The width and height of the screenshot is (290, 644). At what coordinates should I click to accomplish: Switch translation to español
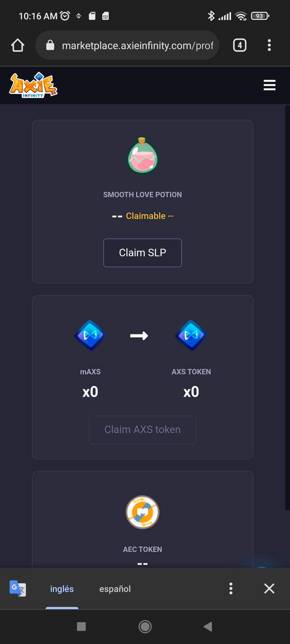[x=115, y=589]
